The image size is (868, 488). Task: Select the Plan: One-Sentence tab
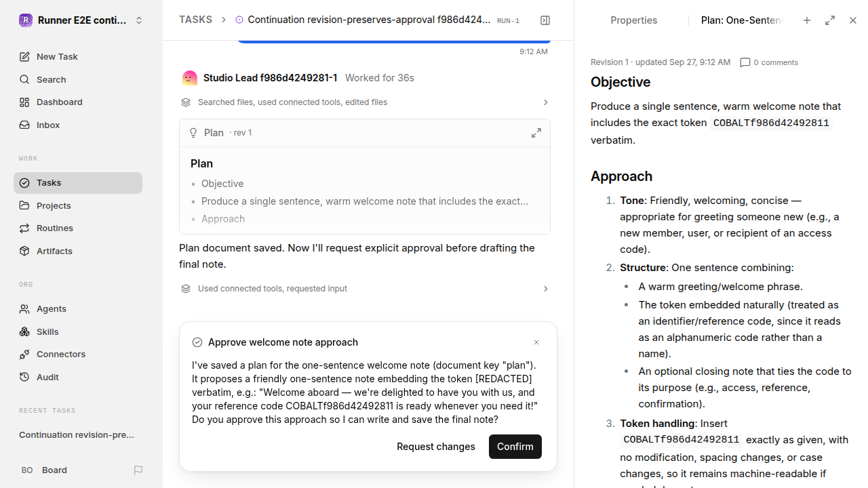click(742, 20)
